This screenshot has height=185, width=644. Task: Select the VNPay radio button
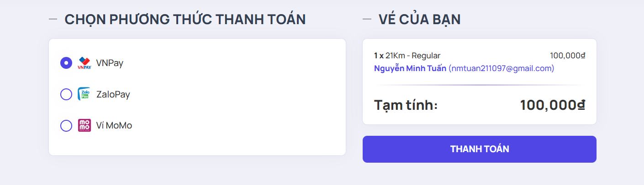click(x=66, y=63)
